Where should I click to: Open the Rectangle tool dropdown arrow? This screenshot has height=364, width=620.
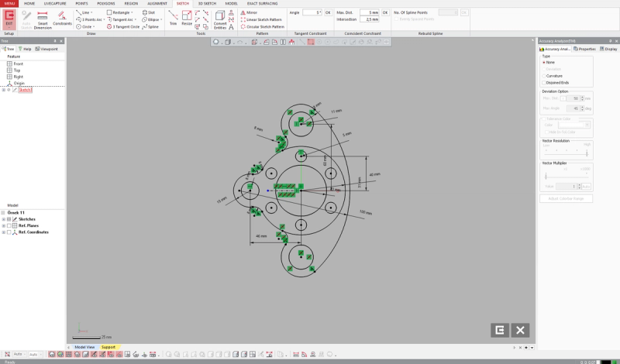coord(132,12)
